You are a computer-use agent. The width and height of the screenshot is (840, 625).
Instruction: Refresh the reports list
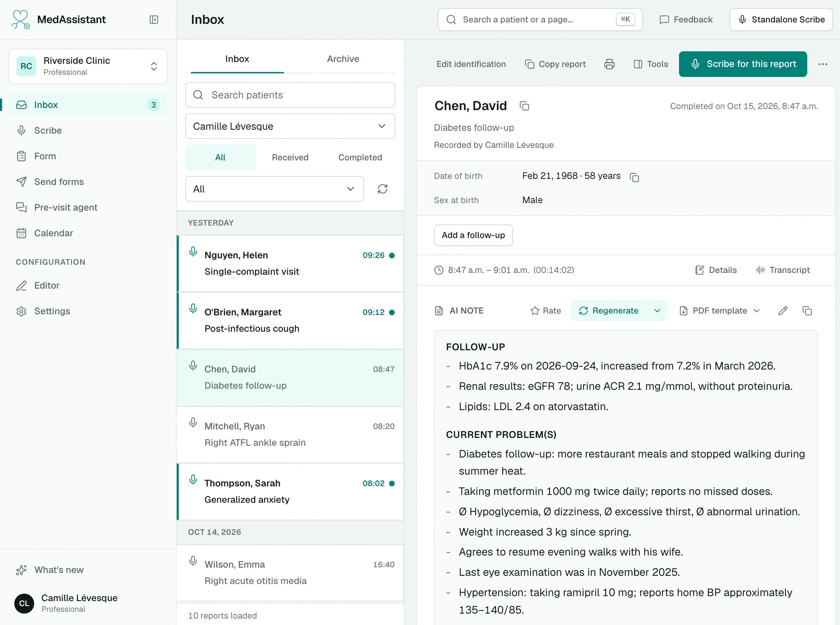(382, 189)
